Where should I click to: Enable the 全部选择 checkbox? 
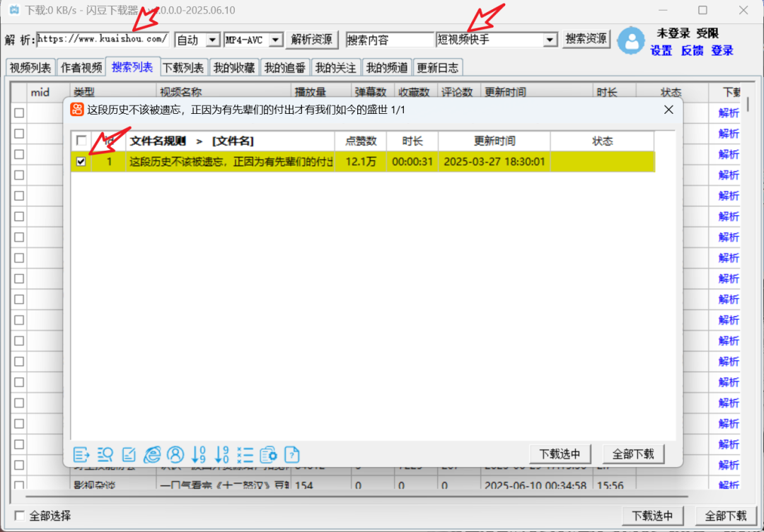[20, 516]
